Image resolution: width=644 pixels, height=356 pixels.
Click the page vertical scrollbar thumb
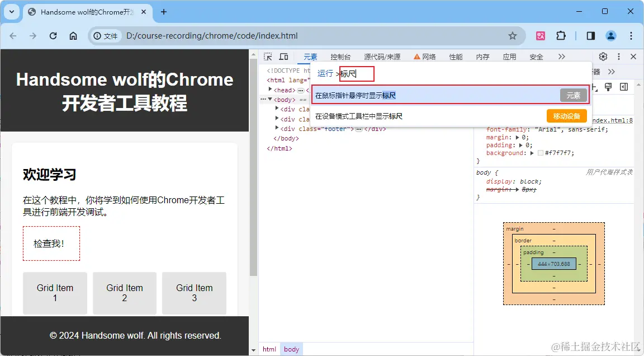point(253,168)
